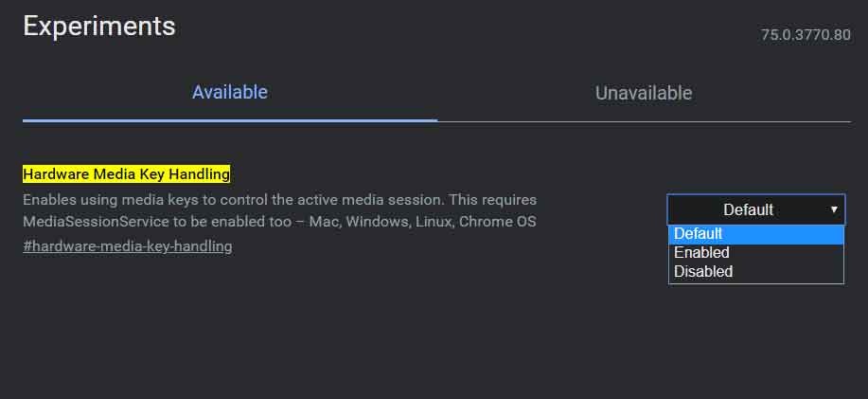
Task: Click the Default combo box for Hardware Media Key Handling
Action: [748, 209]
